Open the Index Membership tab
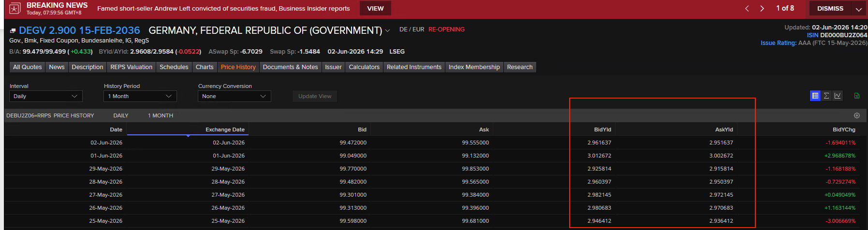Screen dimensions: 868x230 (x=474, y=67)
